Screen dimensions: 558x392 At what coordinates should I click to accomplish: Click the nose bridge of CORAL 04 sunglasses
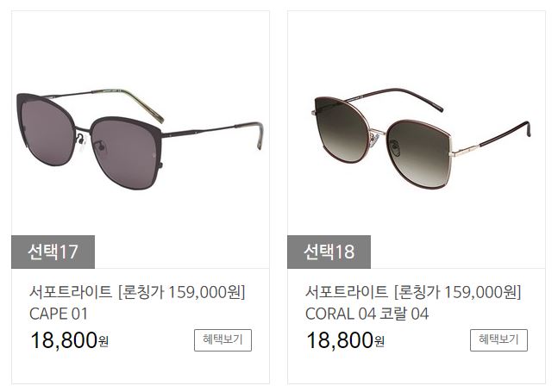378,133
